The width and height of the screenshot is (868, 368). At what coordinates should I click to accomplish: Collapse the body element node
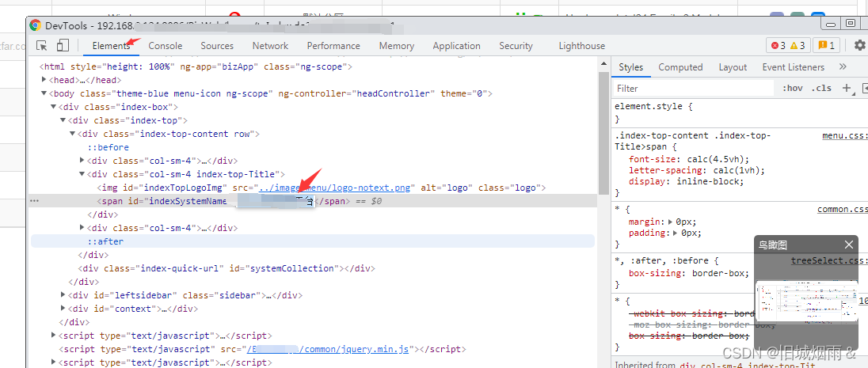pos(44,93)
